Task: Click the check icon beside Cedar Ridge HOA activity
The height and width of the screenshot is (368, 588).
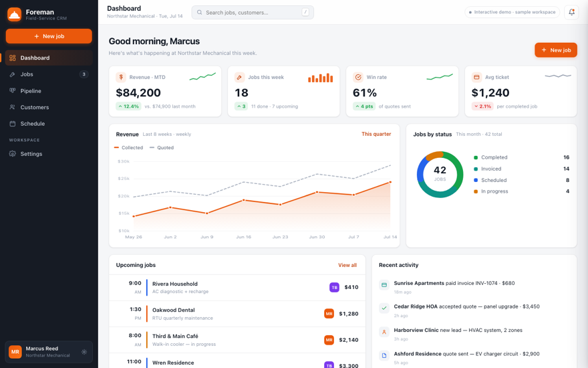Action: 384,308
